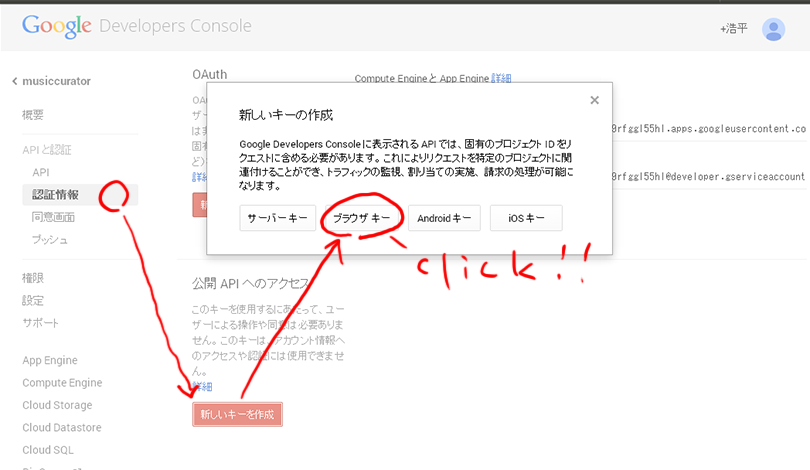Open 設定 sidebar item
Screen dimensions: 810x470
[33, 300]
